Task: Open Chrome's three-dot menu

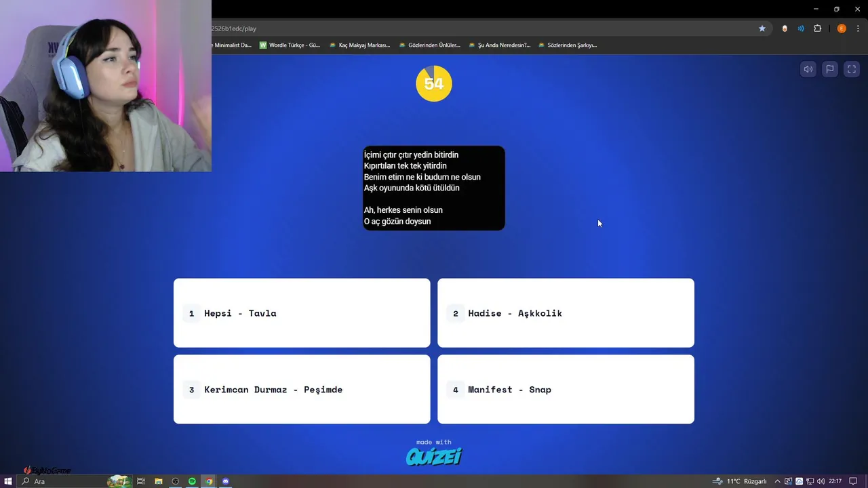Action: click(x=858, y=28)
